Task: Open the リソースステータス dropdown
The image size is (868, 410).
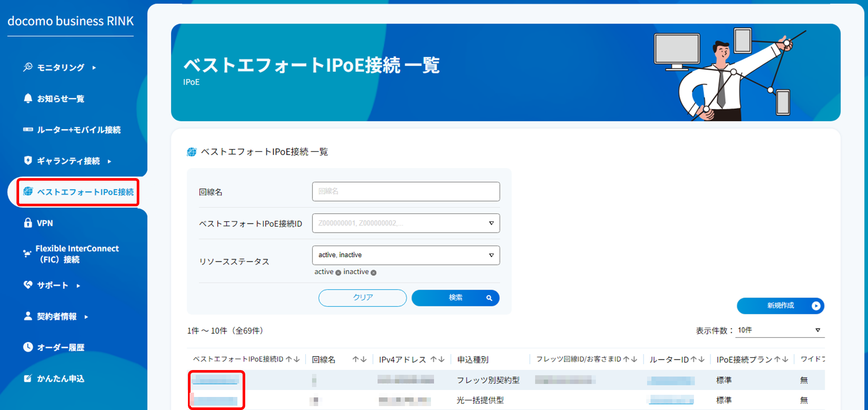Action: [406, 255]
